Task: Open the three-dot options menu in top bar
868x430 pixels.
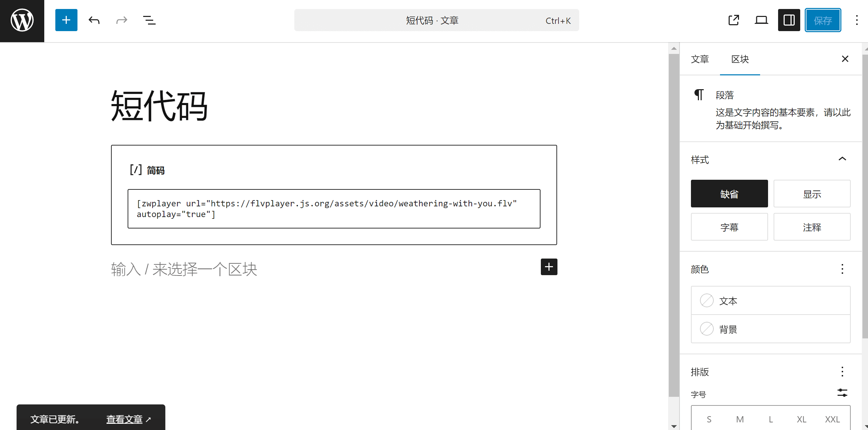Action: [857, 20]
